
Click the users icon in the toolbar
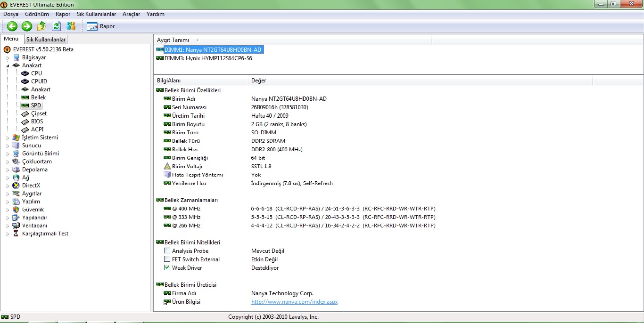(71, 26)
